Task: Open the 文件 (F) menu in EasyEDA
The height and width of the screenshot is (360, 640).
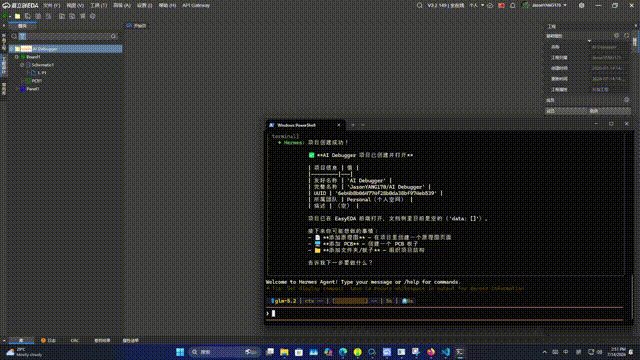Action: (x=51, y=5)
